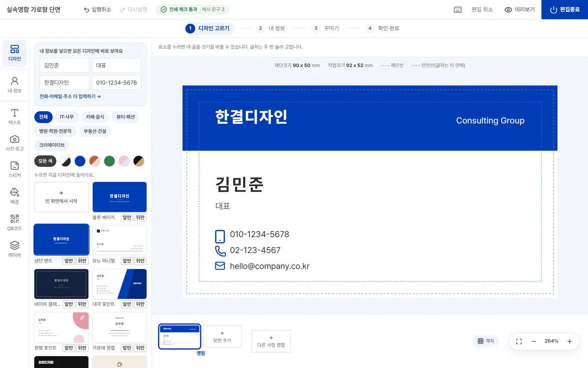This screenshot has width=588, height=368.
Task: Redo with the 다시실행 button
Action: (x=134, y=10)
